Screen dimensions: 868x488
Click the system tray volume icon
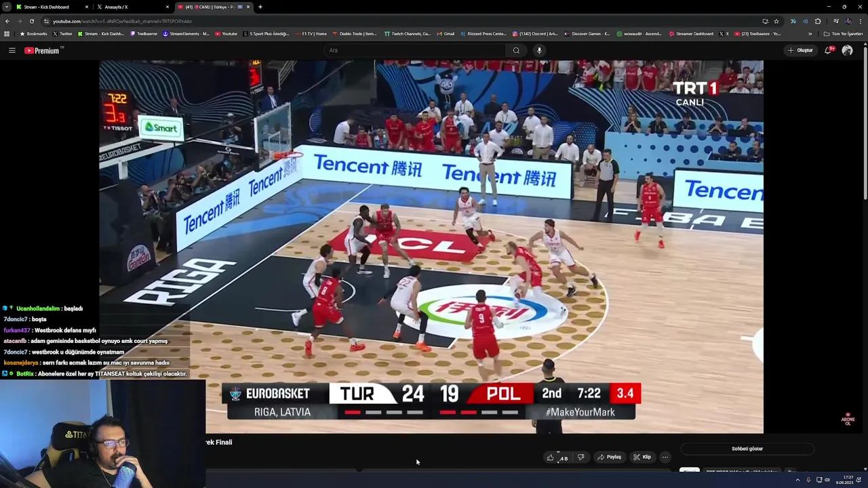point(827,480)
